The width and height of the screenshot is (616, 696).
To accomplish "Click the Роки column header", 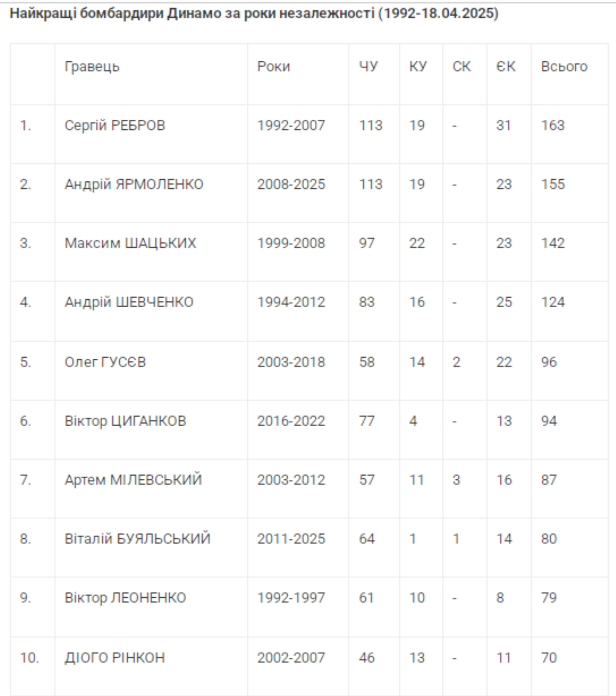I will pos(274,67).
